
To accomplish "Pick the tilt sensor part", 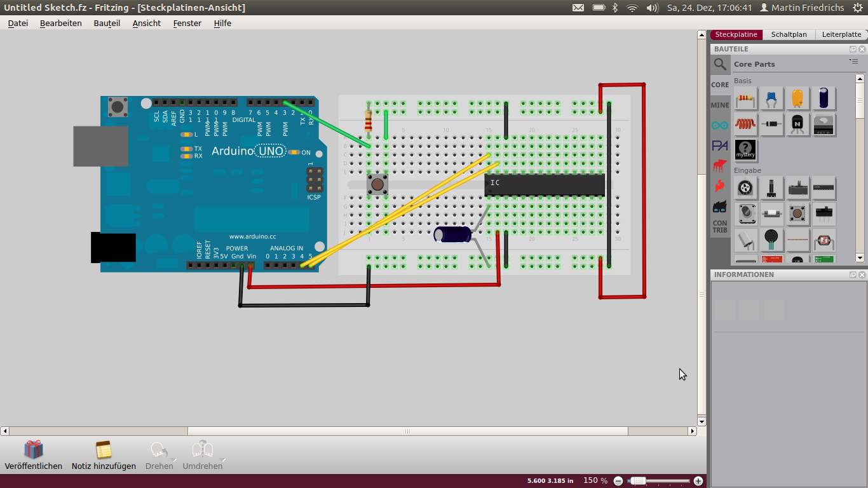I will point(746,240).
